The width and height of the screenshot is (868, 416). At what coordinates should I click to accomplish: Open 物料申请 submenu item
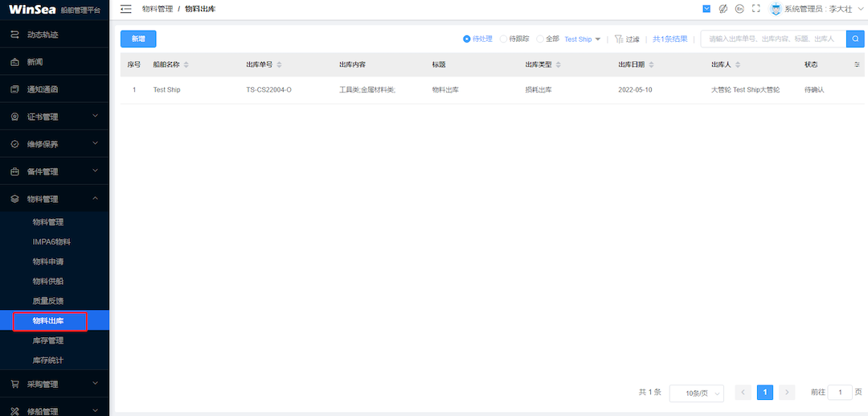48,262
